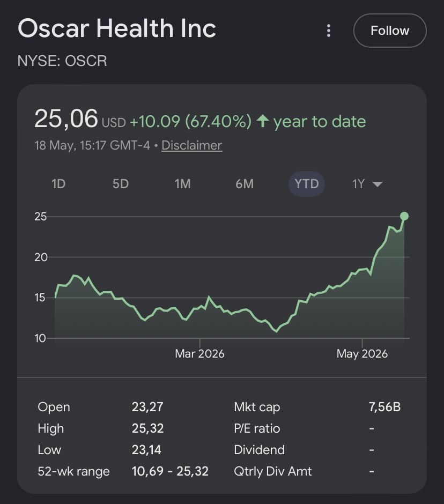
Task: Click the 52-wk range label
Action: [73, 471]
